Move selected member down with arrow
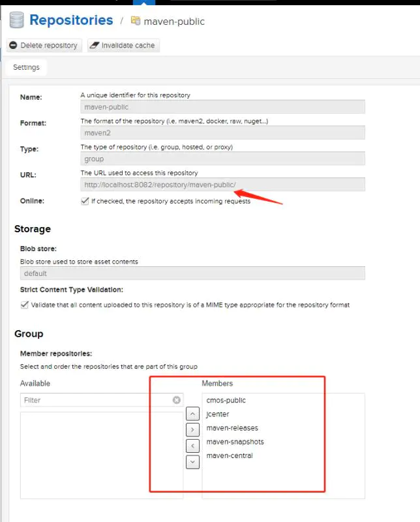 (x=192, y=462)
